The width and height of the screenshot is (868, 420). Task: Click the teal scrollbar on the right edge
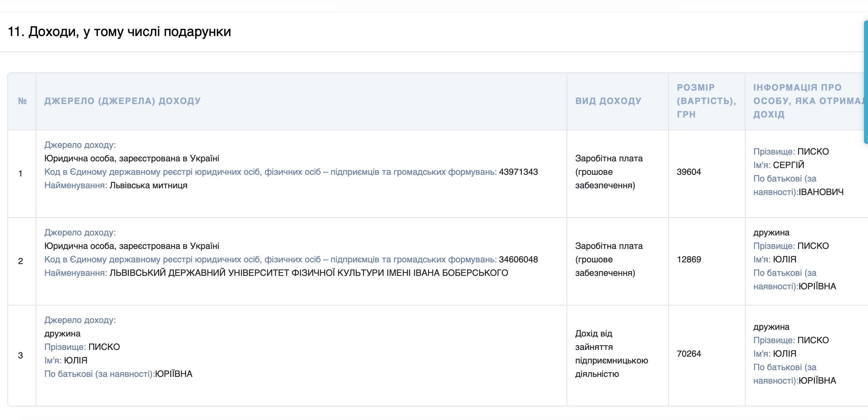click(865, 82)
